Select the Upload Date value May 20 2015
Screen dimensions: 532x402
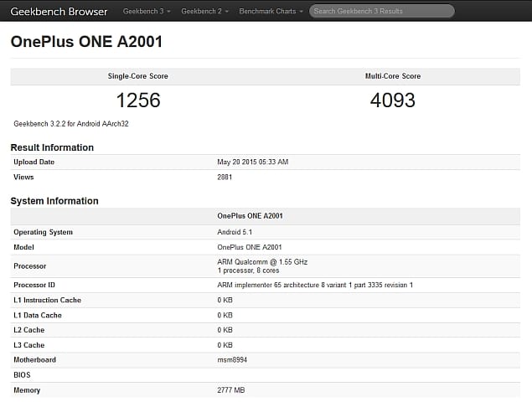coord(252,162)
